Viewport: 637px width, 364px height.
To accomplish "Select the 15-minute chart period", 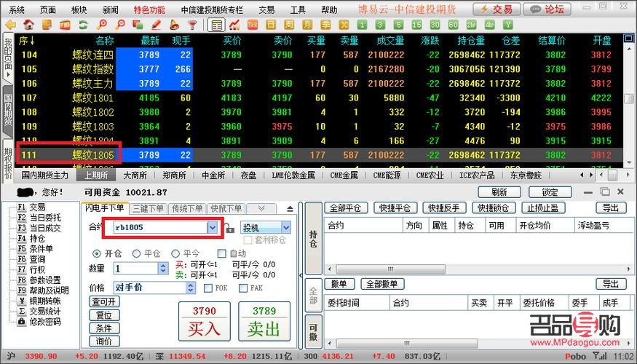I will click(x=417, y=25).
